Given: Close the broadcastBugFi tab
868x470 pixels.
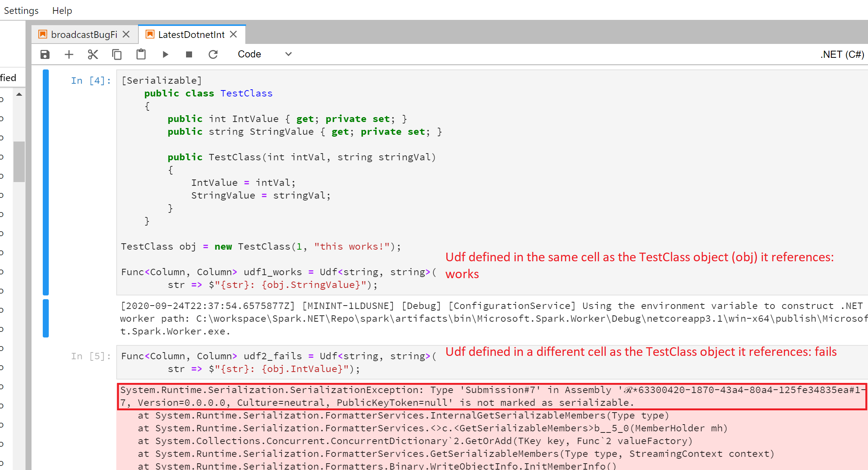Looking at the screenshot, I should pos(126,34).
